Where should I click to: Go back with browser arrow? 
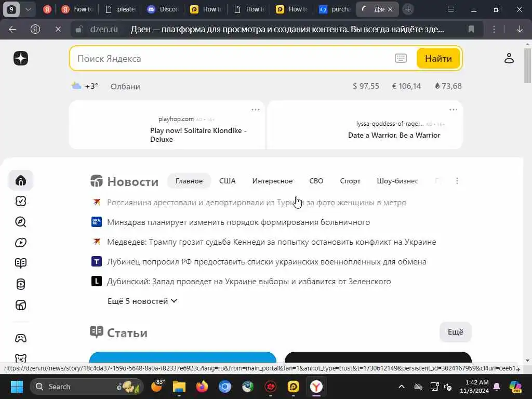[12, 30]
